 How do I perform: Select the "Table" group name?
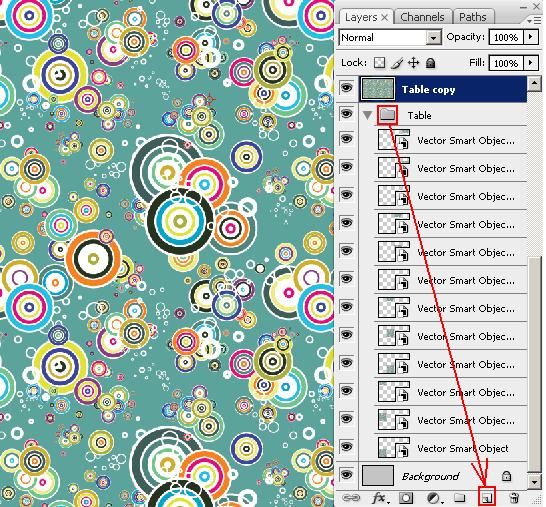point(420,115)
